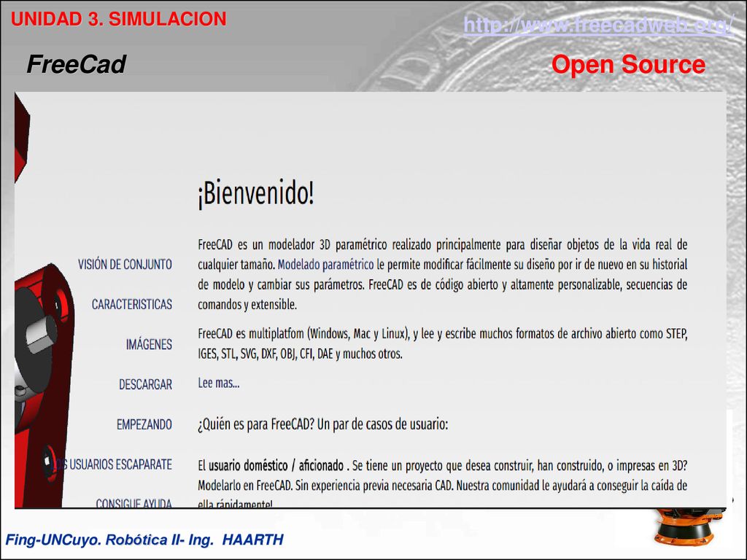
Task: Click the bold usuario doméstico / aficionado text
Action: (x=276, y=465)
